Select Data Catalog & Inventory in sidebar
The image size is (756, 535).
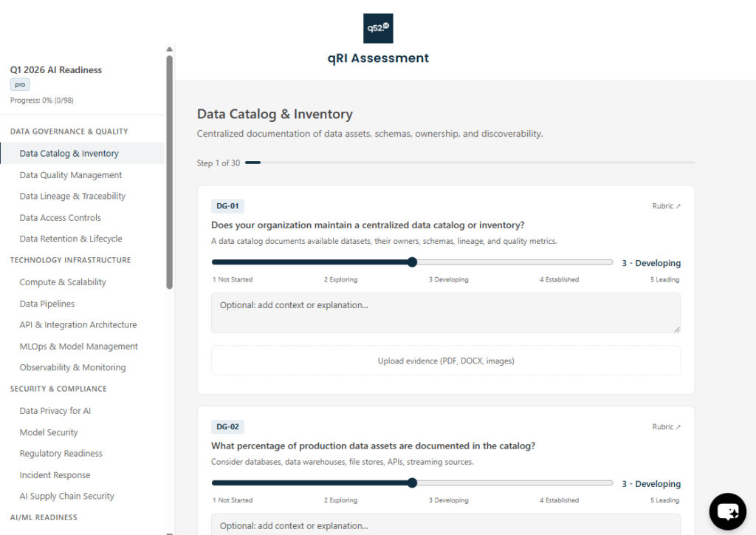point(83,154)
